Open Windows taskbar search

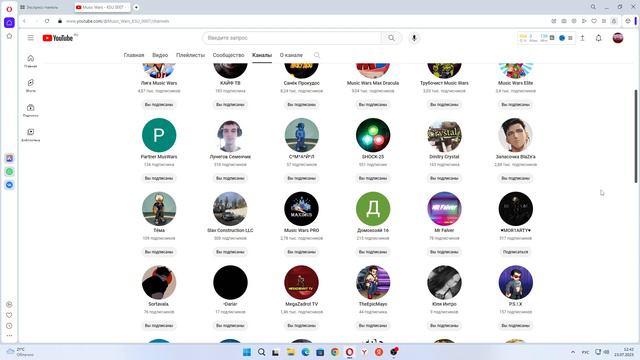click(x=262, y=352)
